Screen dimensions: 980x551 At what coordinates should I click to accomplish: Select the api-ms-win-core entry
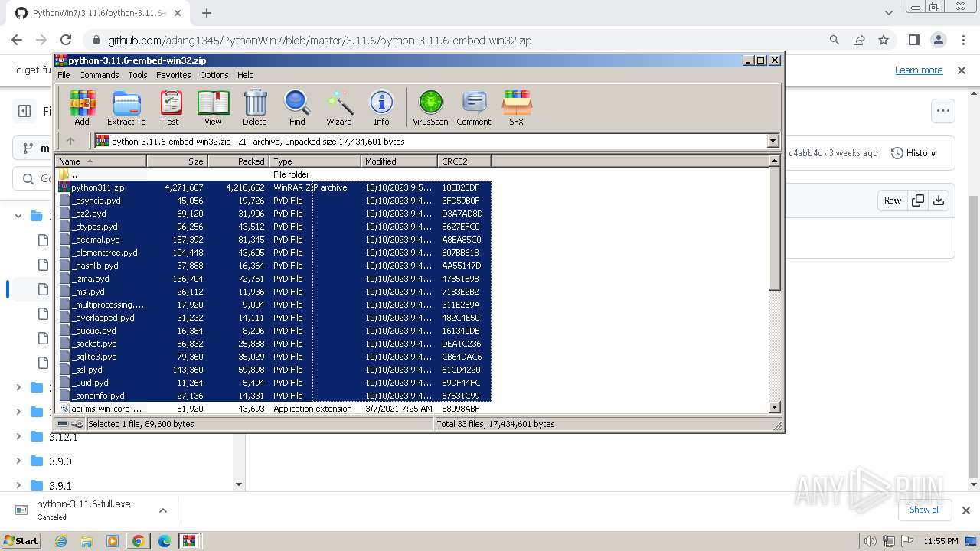[273, 409]
